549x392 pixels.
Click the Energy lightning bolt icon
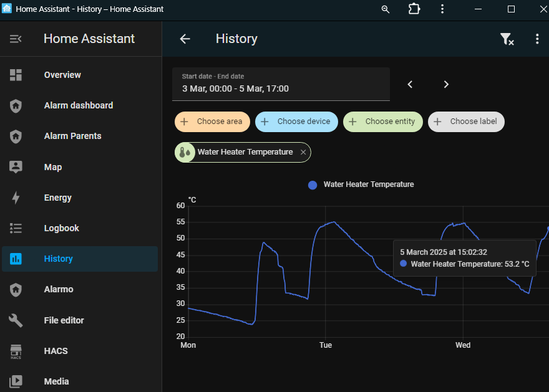click(x=16, y=198)
